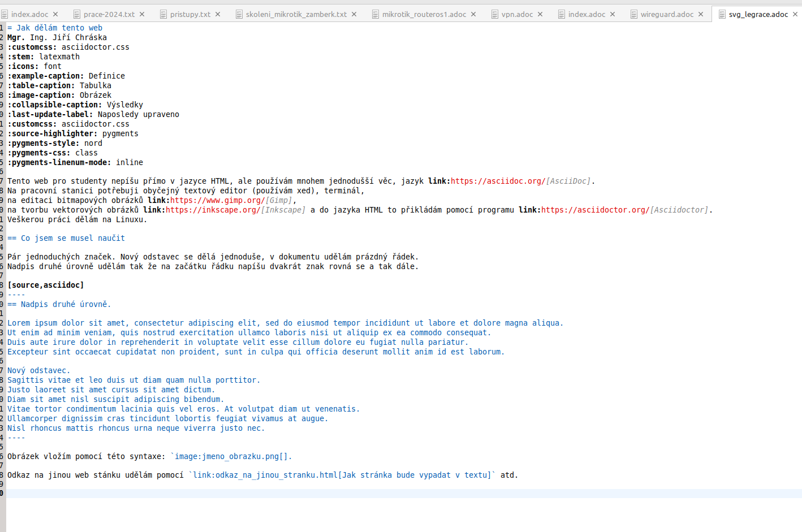Close the mikrotik_routeros1.adoc tab
Screen dimensions: 802x532
473,14
